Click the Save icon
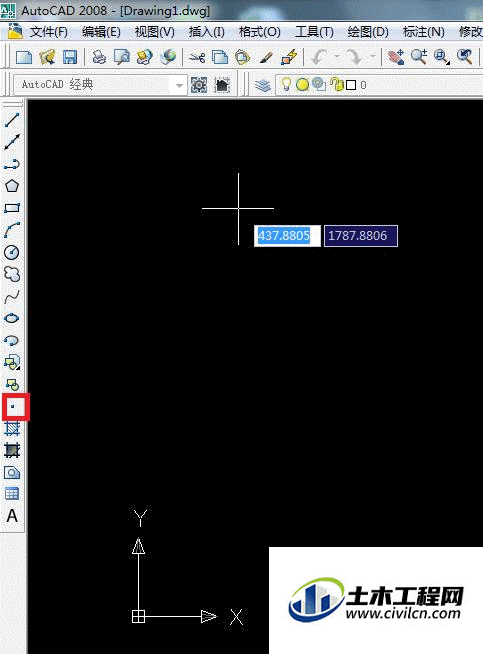This screenshot has width=483, height=654. pyautogui.click(x=70, y=57)
